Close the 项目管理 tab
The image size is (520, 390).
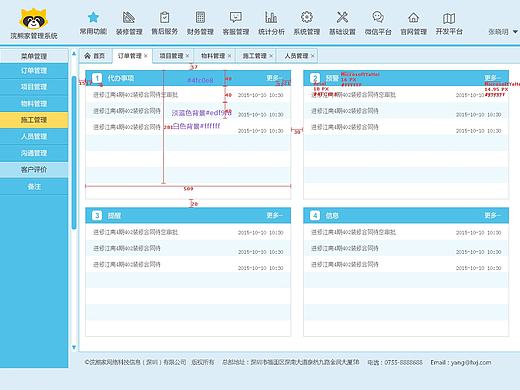[x=187, y=56]
